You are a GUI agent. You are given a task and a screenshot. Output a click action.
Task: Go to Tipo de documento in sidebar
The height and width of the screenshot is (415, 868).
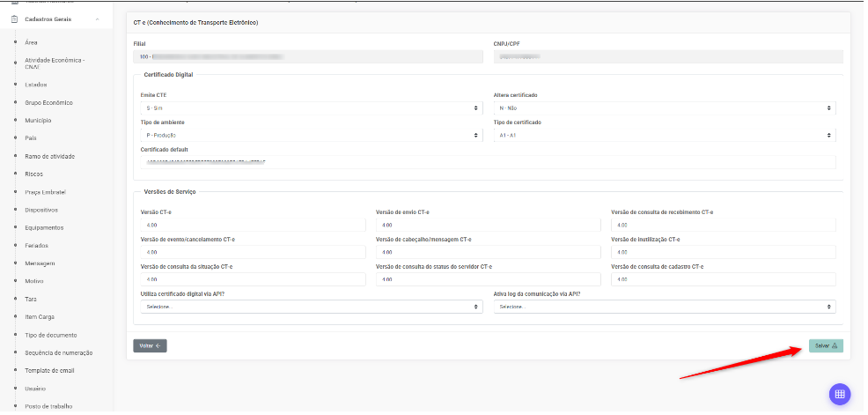(51, 337)
